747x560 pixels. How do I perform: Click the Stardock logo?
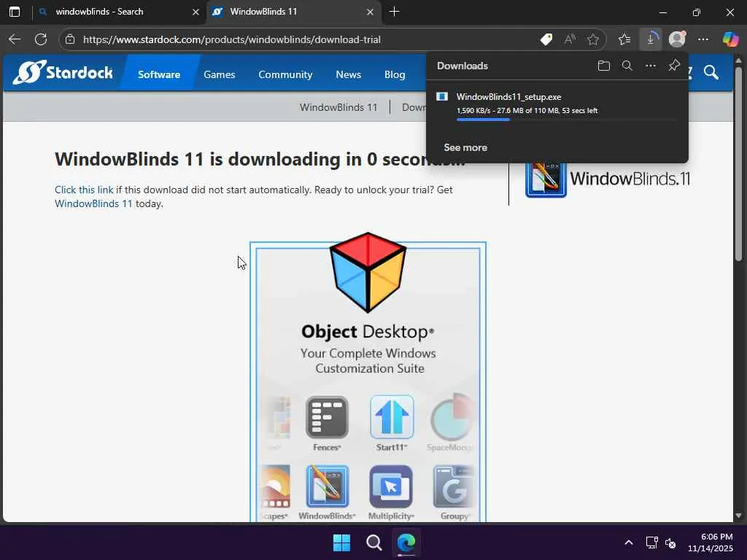tap(63, 72)
